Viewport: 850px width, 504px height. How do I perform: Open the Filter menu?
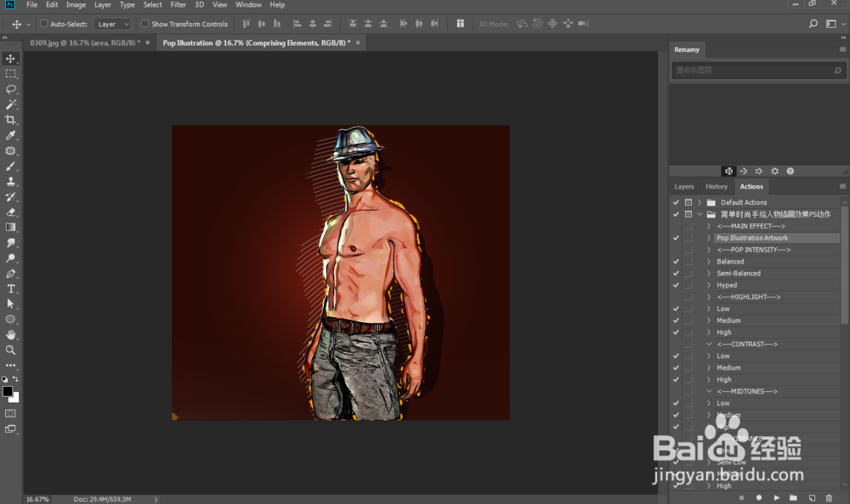pos(178,5)
